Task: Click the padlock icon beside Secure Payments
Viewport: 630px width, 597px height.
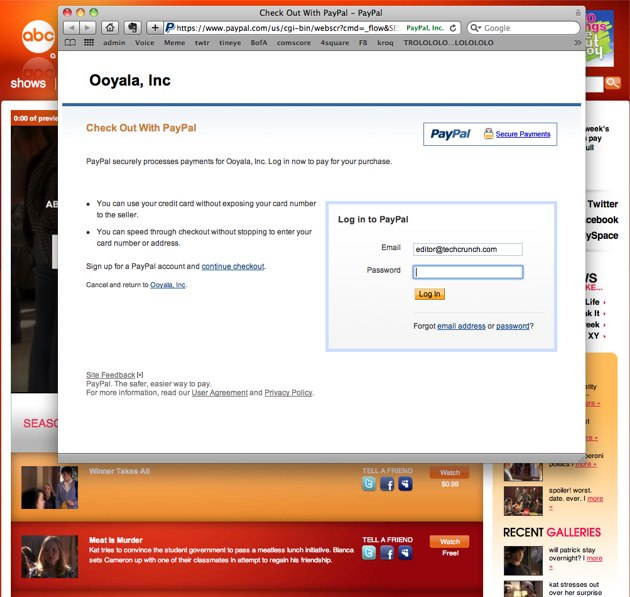Action: (x=488, y=133)
